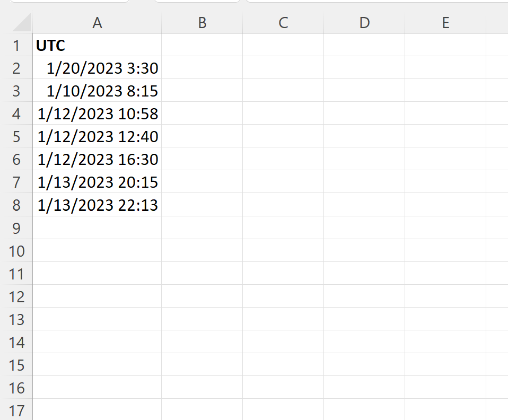Click empty cell in row 10 column A
Image resolution: width=508 pixels, height=420 pixels.
97,251
